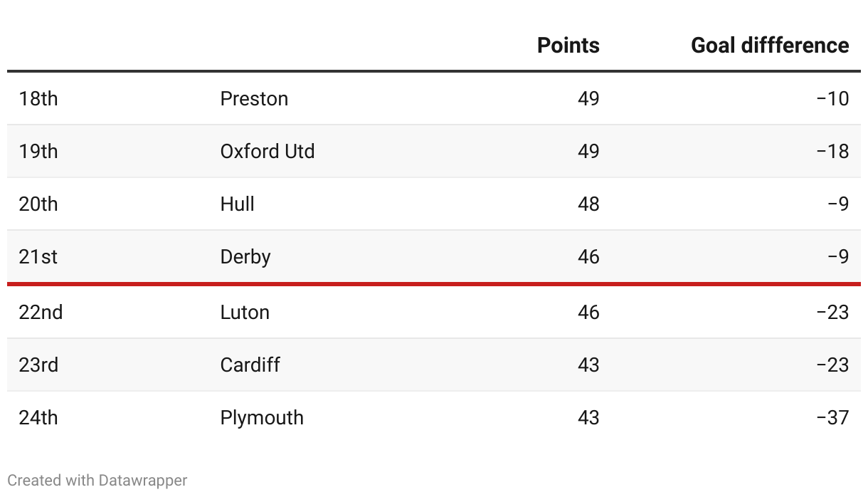Select the 22nd position cell
The width and height of the screenshot is (868, 497).
click(x=41, y=312)
